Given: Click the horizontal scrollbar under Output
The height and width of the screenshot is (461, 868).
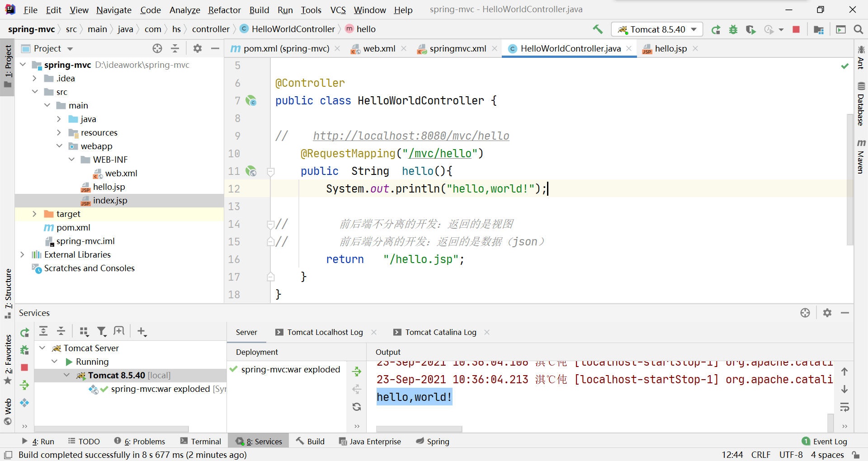Looking at the screenshot, I should (419, 428).
